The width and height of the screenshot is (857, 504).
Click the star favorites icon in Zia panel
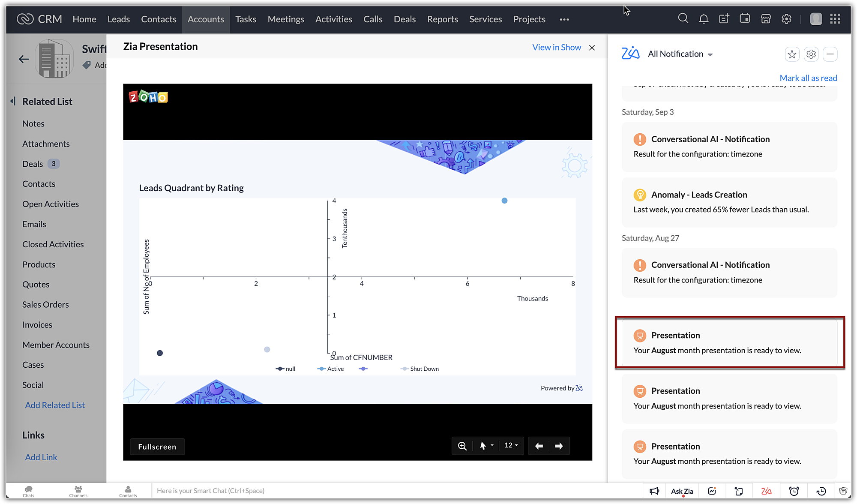click(x=792, y=54)
